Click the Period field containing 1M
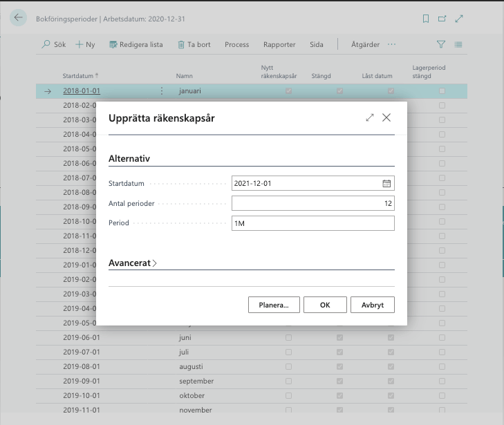Screen dimensions: 504x425 (x=313, y=223)
